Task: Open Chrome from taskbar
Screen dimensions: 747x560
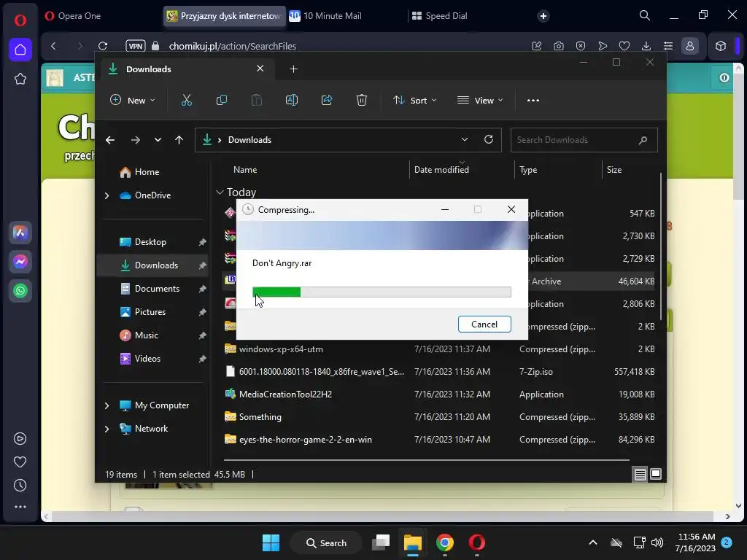Action: (x=444, y=542)
